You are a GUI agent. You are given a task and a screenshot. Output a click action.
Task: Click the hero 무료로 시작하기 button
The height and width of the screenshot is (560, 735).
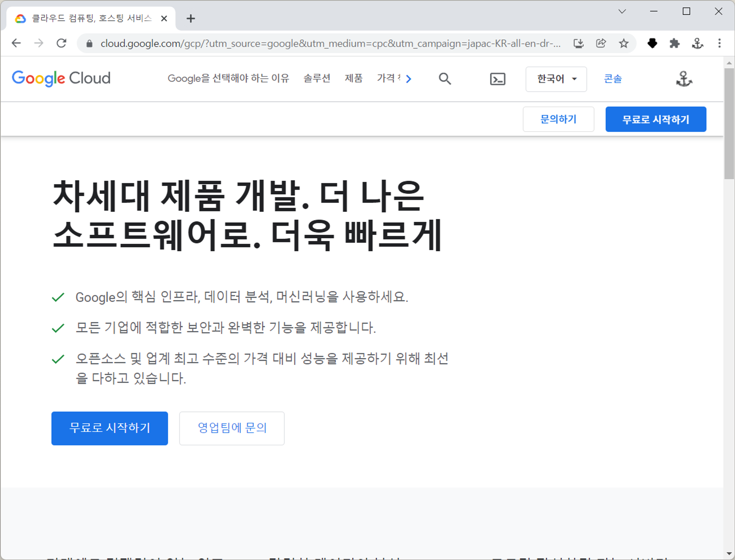point(110,428)
